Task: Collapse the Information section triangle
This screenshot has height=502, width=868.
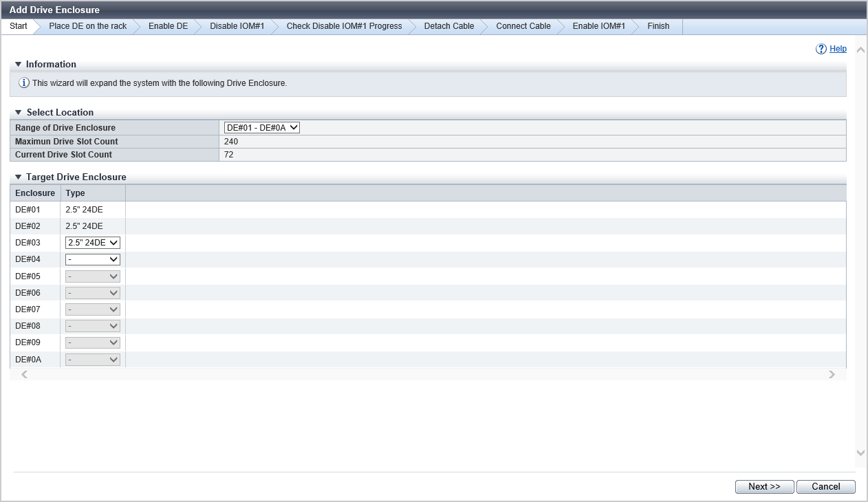Action: click(x=18, y=65)
